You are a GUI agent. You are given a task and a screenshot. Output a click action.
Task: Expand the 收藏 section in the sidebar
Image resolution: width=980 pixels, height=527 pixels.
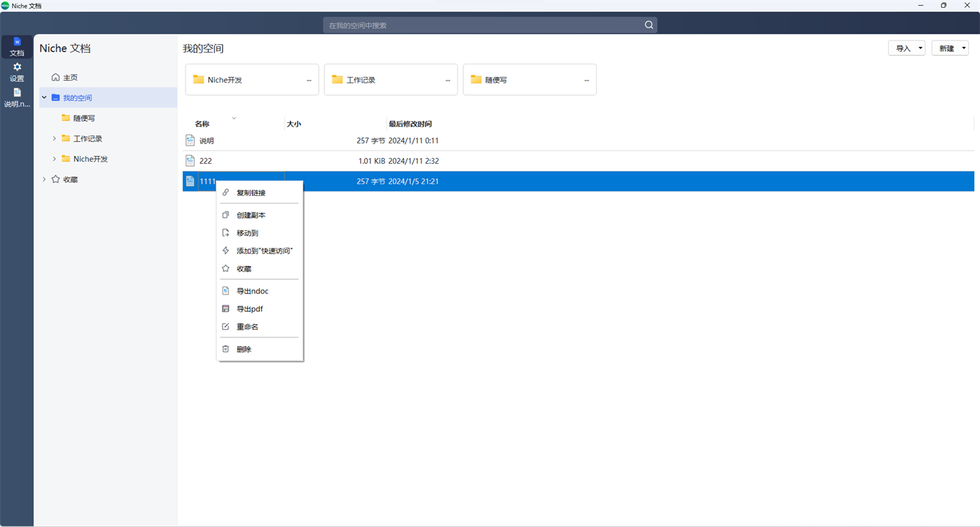coord(44,179)
